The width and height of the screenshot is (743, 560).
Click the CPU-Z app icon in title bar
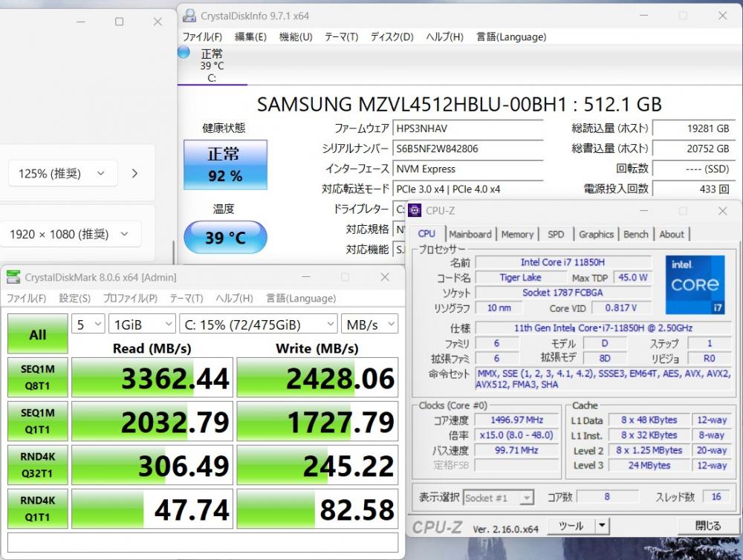[414, 210]
